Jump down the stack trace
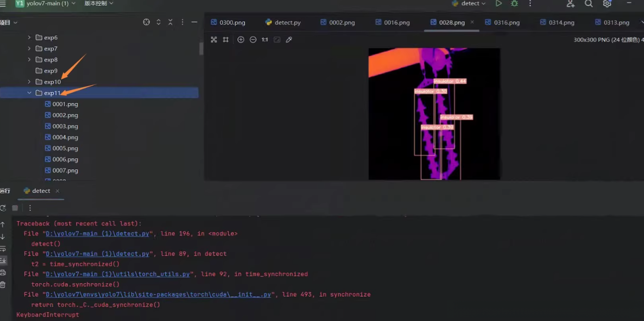This screenshot has height=321, width=644. pos(3,237)
